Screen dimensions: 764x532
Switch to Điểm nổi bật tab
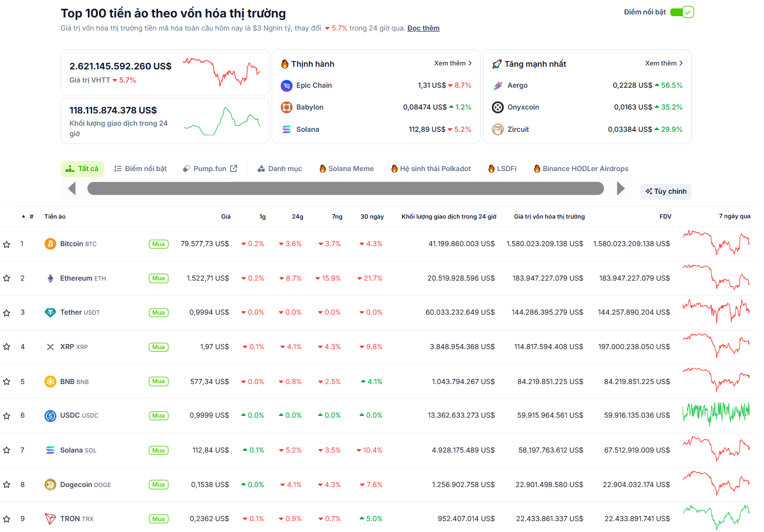[x=141, y=169]
